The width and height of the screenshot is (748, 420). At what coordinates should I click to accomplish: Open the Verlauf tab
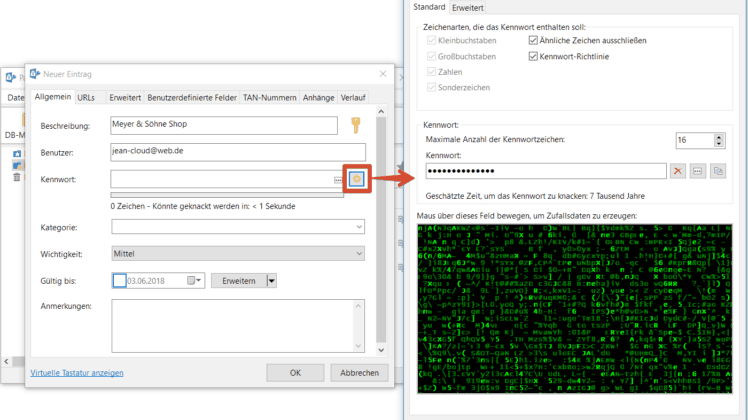click(353, 97)
